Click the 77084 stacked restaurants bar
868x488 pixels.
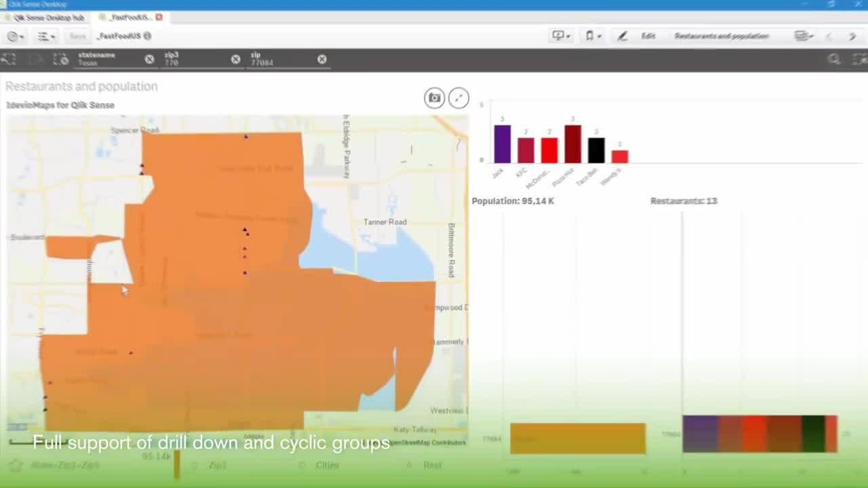(760, 434)
